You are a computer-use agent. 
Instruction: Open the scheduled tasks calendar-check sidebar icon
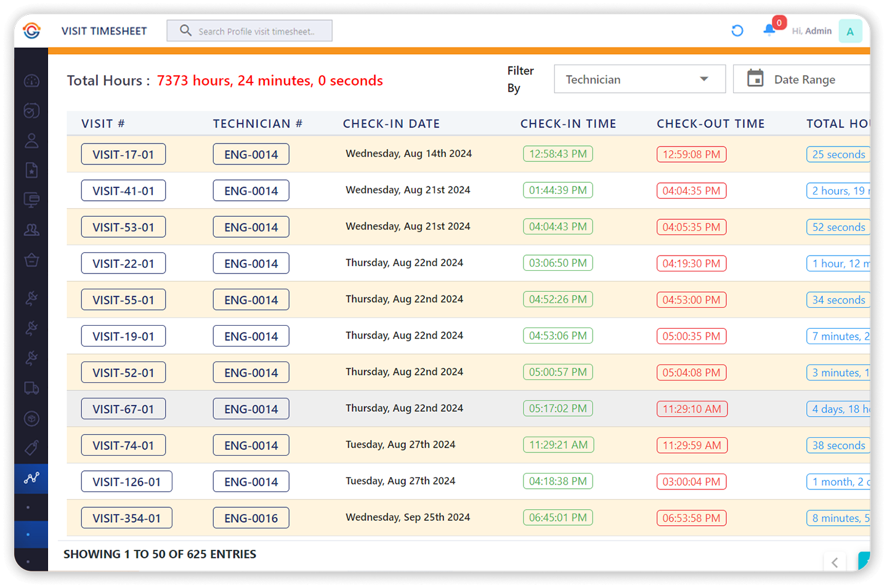pyautogui.click(x=31, y=110)
